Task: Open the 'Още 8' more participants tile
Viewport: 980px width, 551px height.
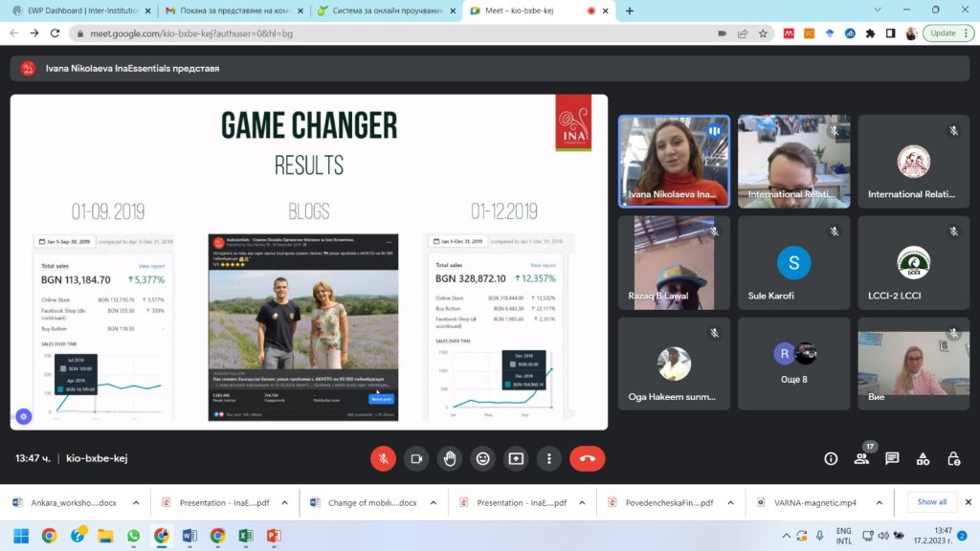Action: 793,364
